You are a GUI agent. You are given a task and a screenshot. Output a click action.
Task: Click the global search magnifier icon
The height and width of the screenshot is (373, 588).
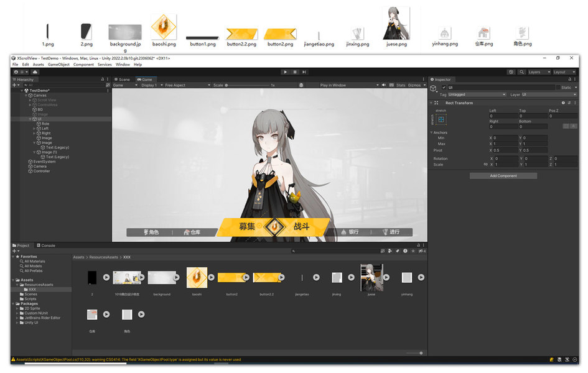point(521,72)
